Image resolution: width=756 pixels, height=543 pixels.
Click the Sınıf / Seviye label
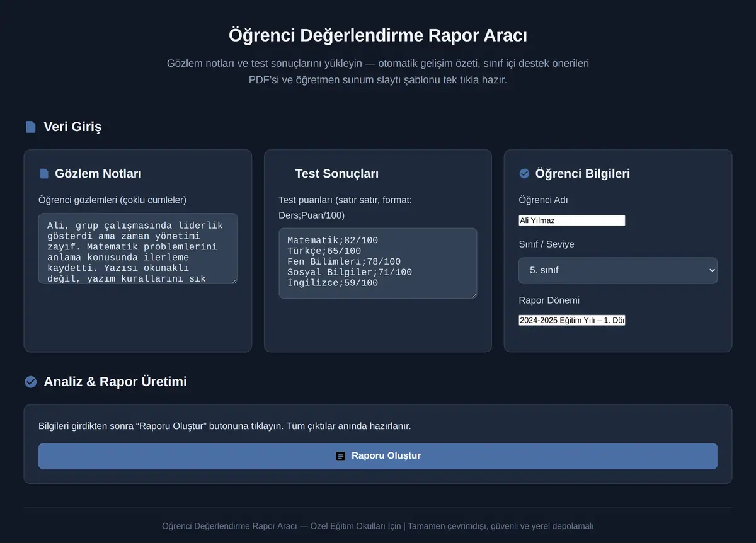click(547, 244)
